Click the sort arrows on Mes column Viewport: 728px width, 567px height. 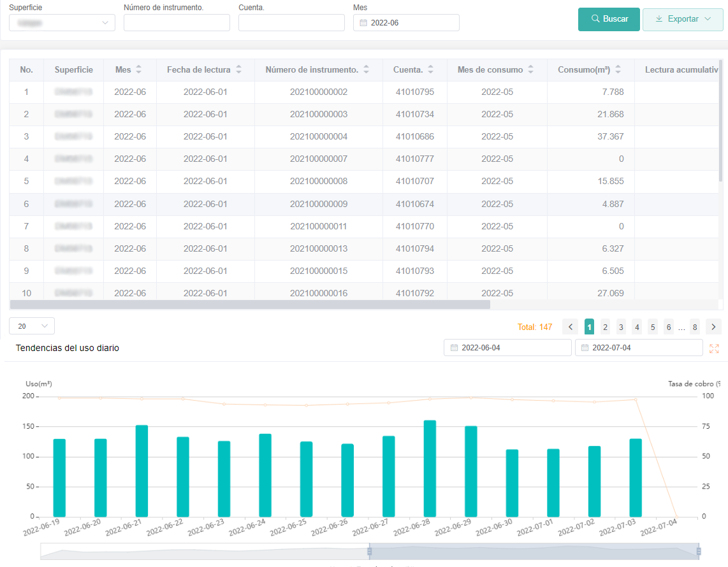[x=139, y=69]
